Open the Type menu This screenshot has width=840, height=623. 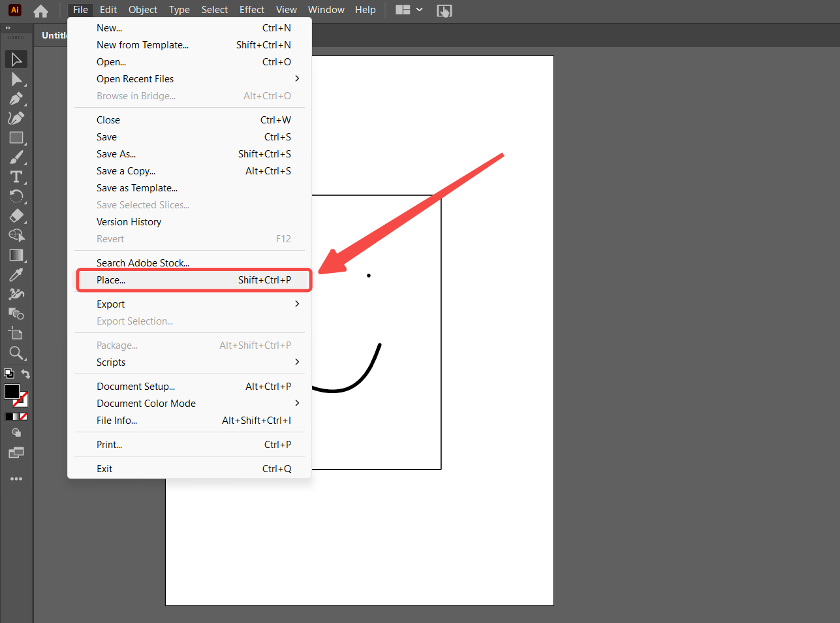point(179,10)
